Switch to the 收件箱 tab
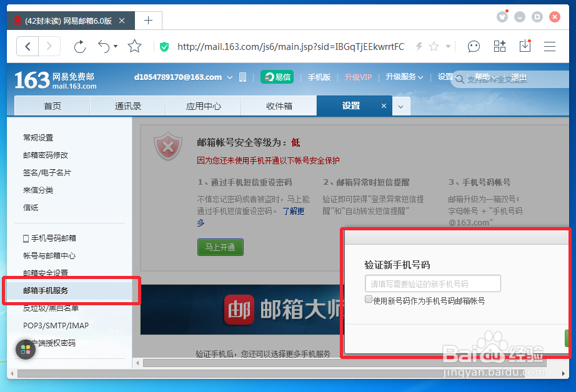Screen dimensions: 576x392 (x=279, y=106)
